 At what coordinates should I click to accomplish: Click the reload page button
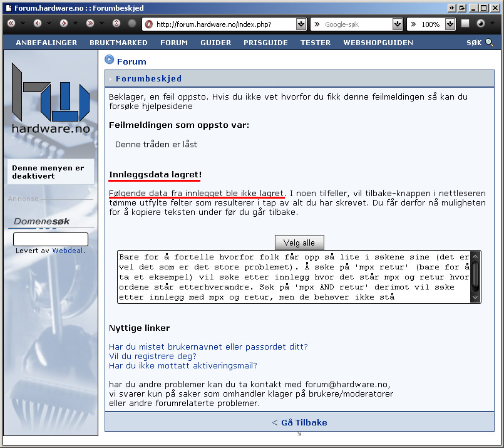click(116, 23)
